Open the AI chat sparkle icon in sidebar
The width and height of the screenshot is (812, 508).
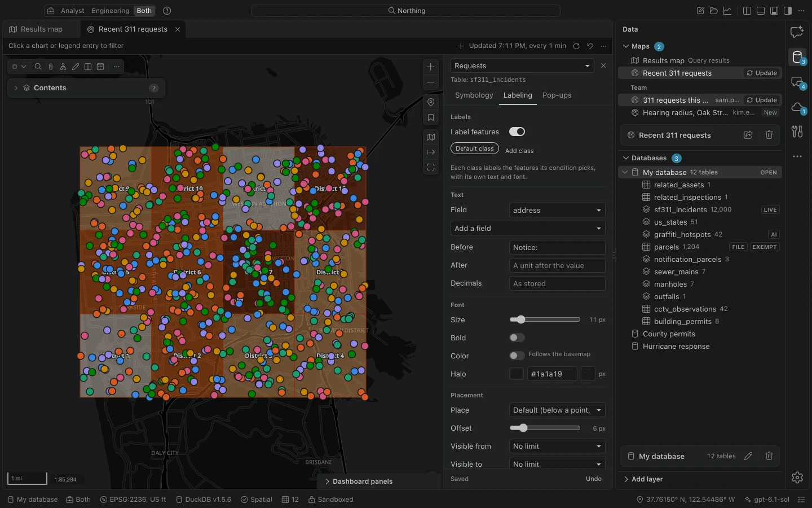(x=797, y=32)
